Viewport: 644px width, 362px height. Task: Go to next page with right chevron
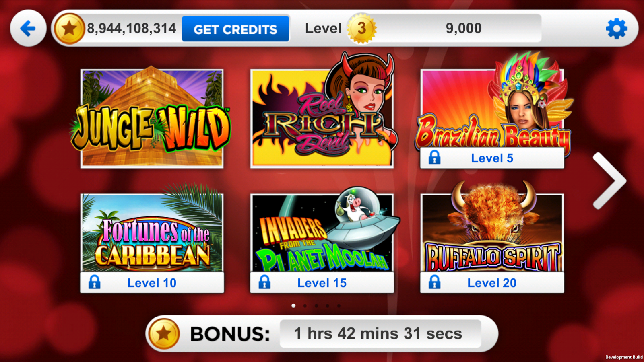click(x=609, y=181)
